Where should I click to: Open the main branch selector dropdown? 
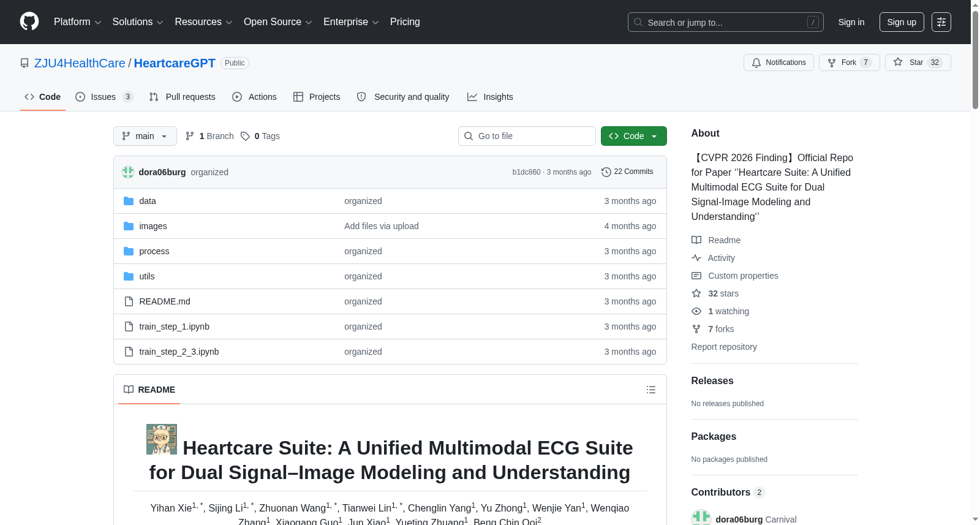point(145,136)
